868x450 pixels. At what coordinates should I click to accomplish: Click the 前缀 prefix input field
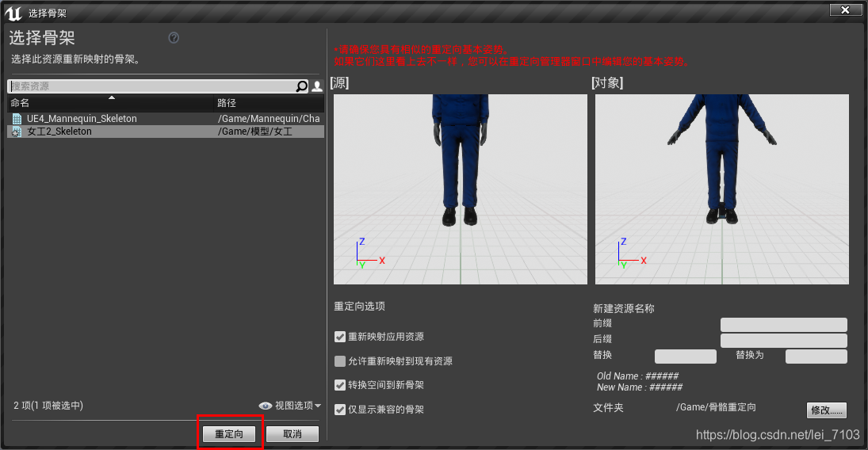tap(784, 324)
